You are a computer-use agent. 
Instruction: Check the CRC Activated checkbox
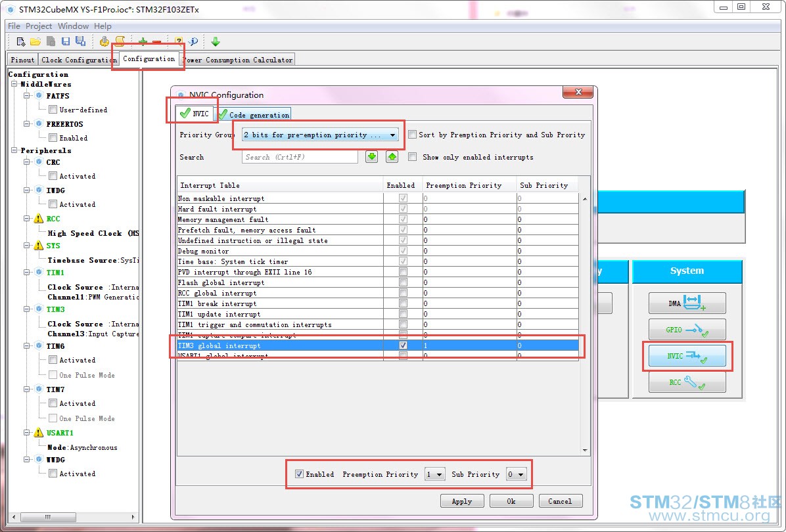pyautogui.click(x=53, y=176)
